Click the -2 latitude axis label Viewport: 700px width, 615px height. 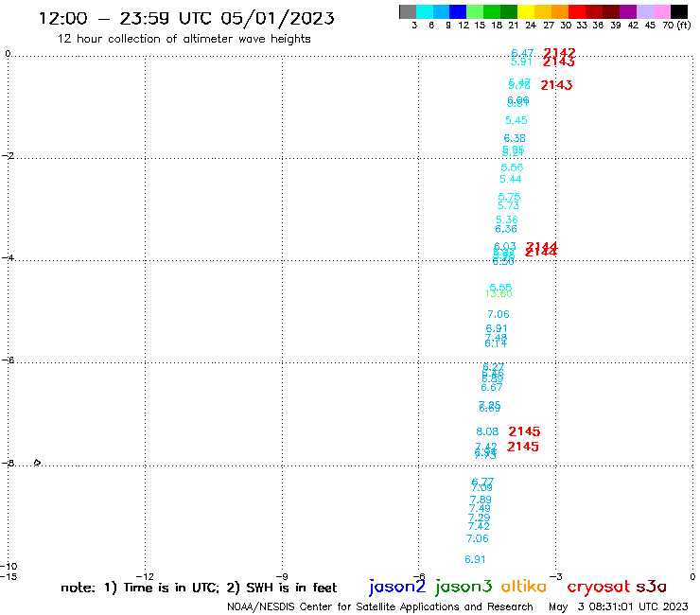(8, 155)
